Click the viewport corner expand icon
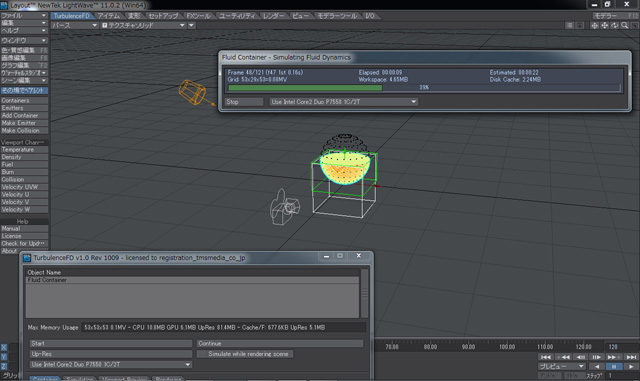The image size is (640, 381). 634,25
